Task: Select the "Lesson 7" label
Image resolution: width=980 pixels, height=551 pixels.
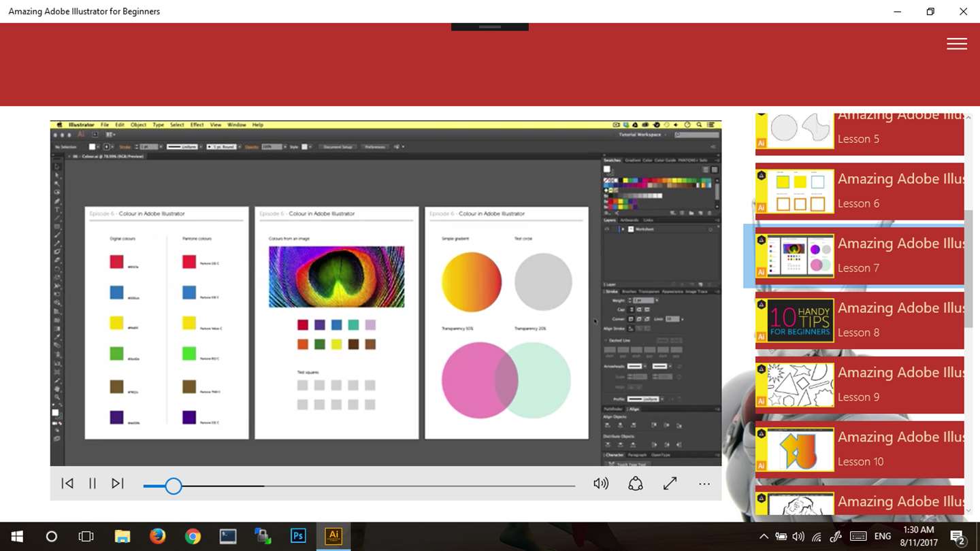Action: click(858, 268)
